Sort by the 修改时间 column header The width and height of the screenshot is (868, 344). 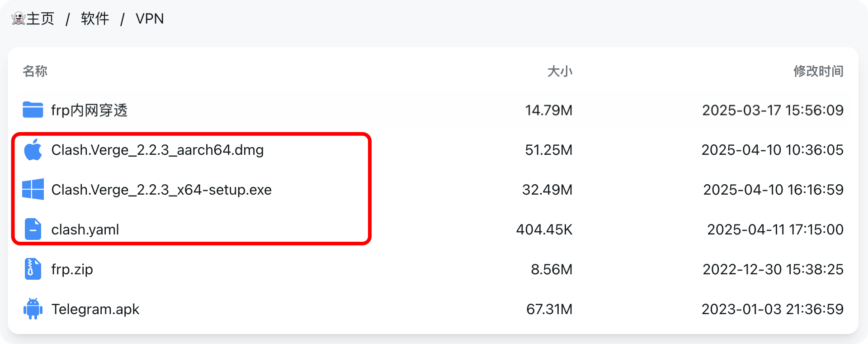click(x=818, y=71)
